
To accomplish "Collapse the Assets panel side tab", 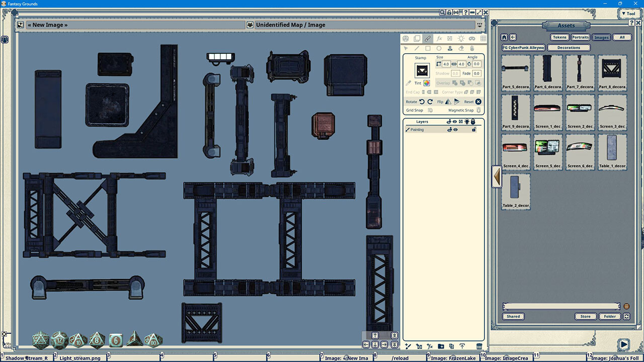I will pos(496,177).
